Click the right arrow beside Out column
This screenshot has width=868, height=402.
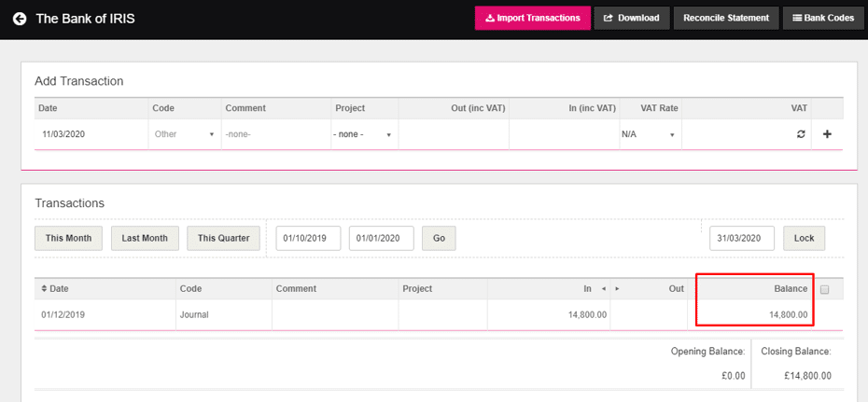coord(617,289)
